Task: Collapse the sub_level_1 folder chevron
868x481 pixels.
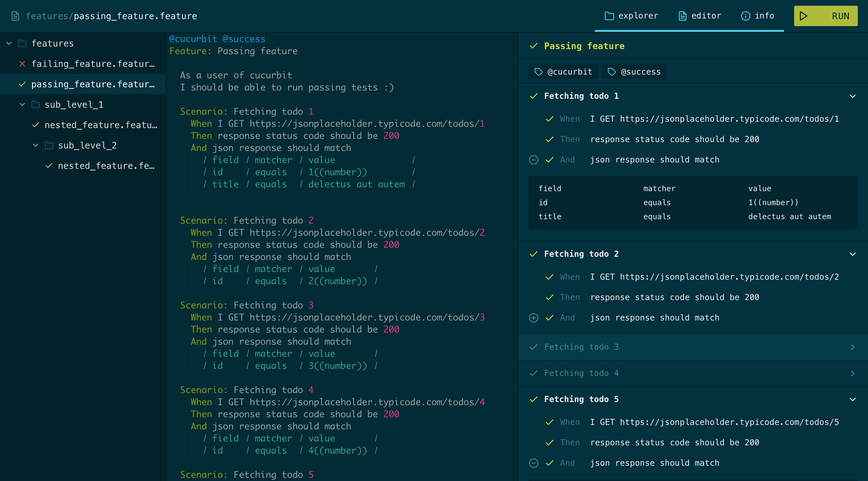Action: [22, 104]
